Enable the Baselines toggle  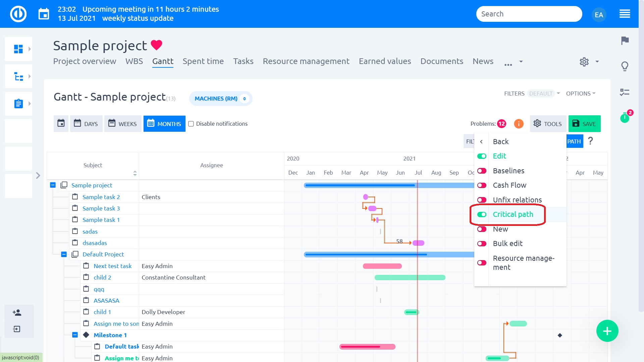tap(482, 171)
